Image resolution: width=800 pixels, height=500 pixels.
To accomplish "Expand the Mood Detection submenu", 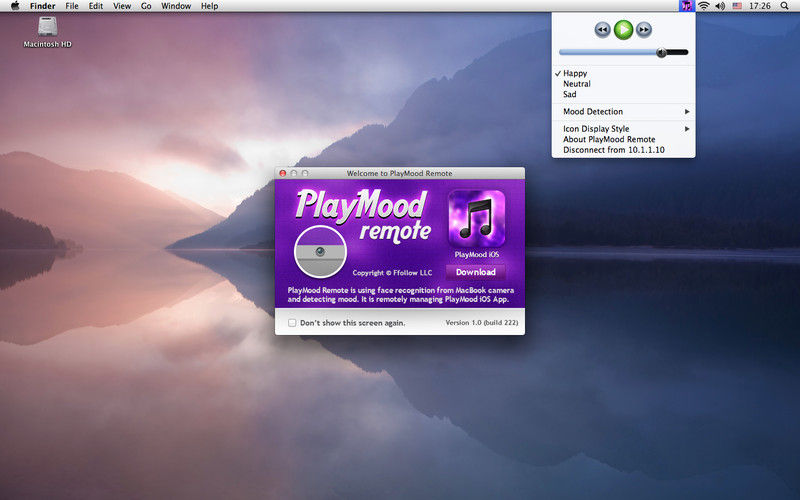I will 623,111.
